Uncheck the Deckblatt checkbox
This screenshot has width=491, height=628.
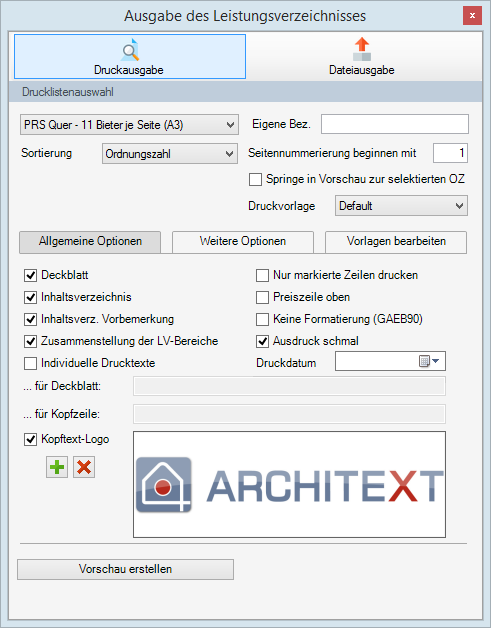click(30, 276)
